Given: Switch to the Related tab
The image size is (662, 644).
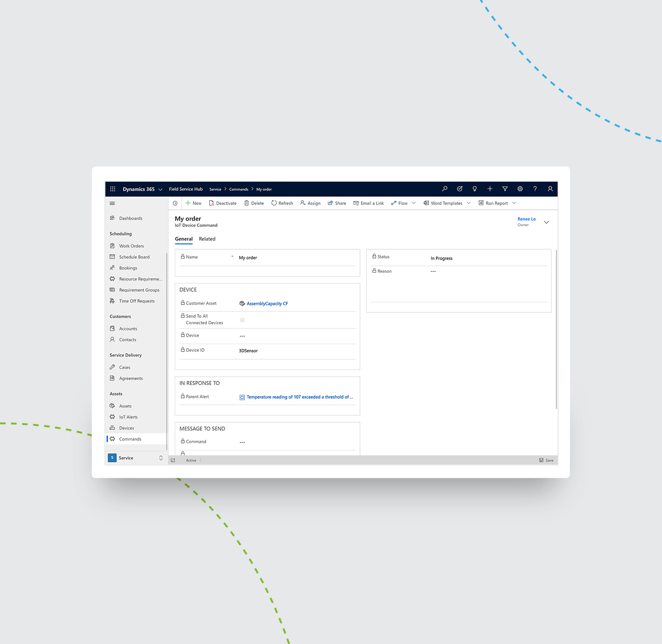Looking at the screenshot, I should point(207,239).
